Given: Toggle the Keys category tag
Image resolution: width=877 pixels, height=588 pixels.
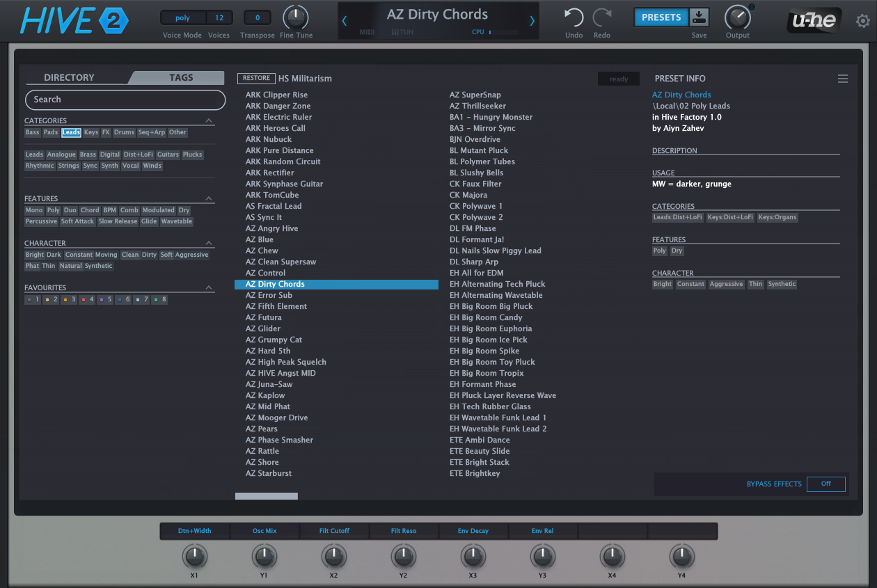Looking at the screenshot, I should (x=91, y=132).
